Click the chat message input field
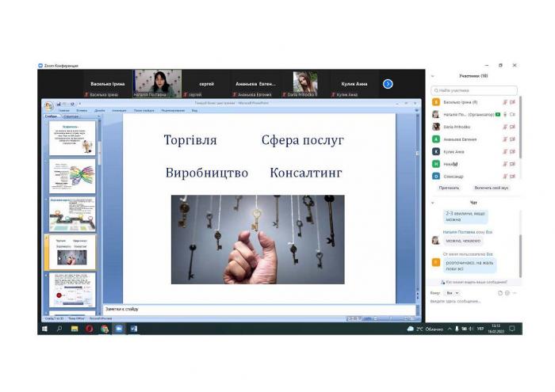 pos(474,302)
